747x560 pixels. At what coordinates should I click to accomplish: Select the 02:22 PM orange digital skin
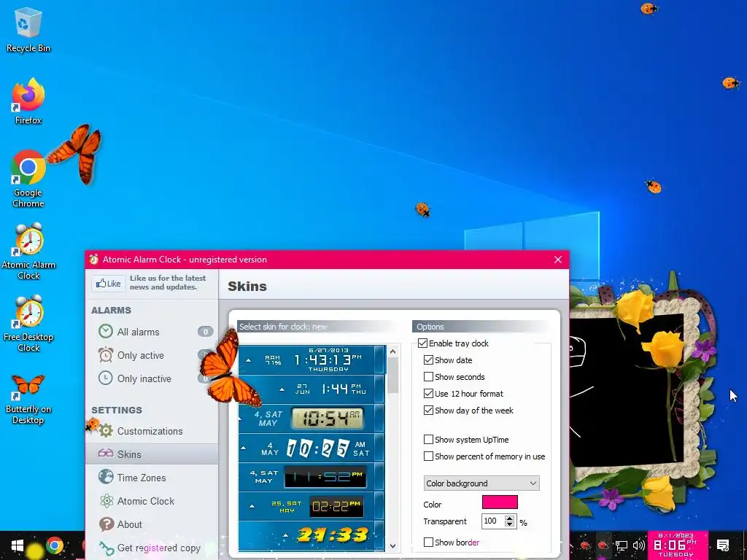pos(311,506)
